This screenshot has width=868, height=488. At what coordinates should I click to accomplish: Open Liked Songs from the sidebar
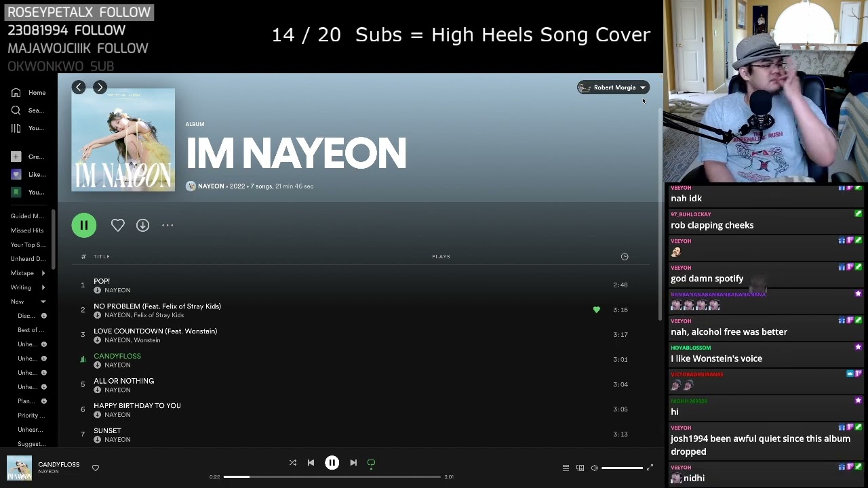[28, 174]
